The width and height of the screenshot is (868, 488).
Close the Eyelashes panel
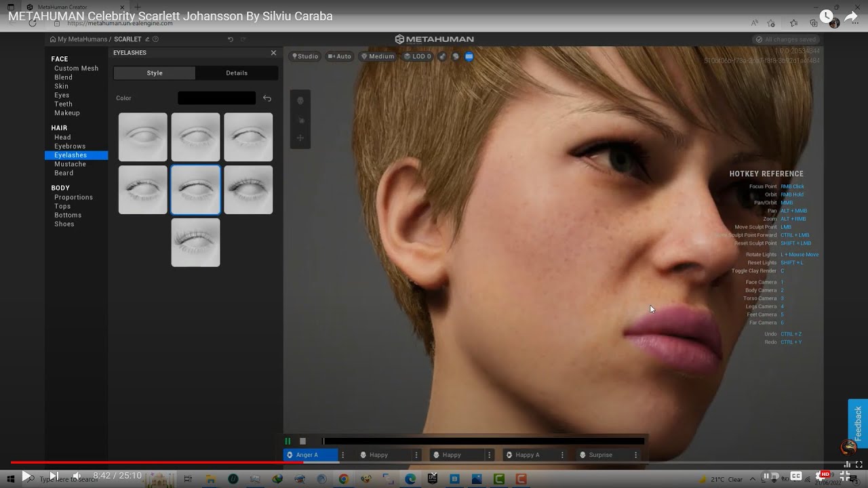click(273, 53)
